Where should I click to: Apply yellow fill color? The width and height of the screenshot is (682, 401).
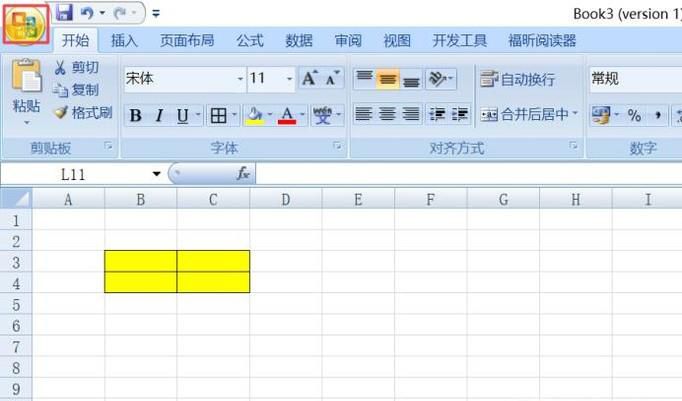(255, 115)
